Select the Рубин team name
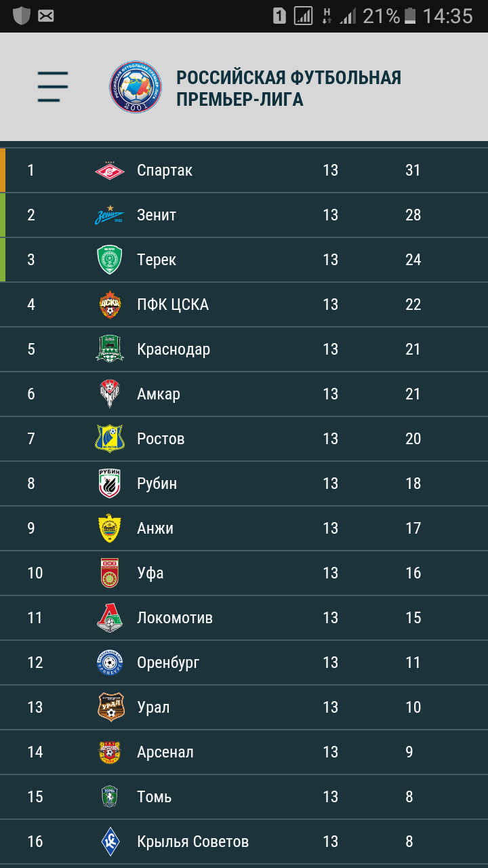Screen dimensions: 488x868 (157, 484)
